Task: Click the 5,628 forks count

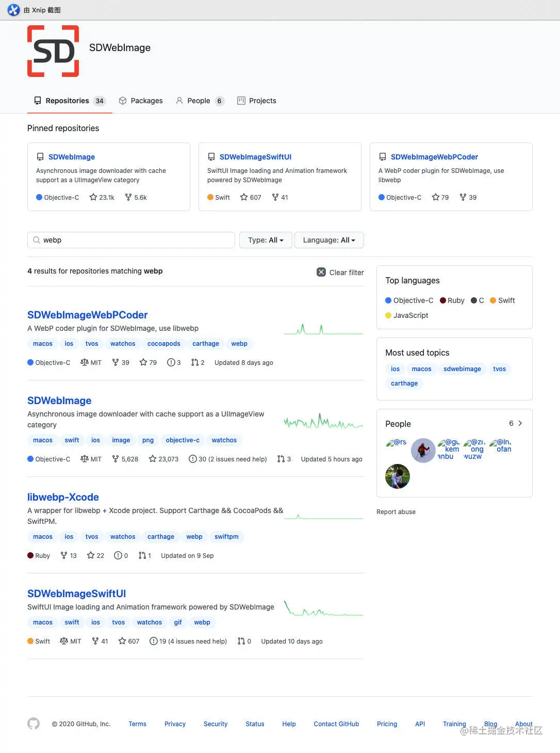Action: 125,459
